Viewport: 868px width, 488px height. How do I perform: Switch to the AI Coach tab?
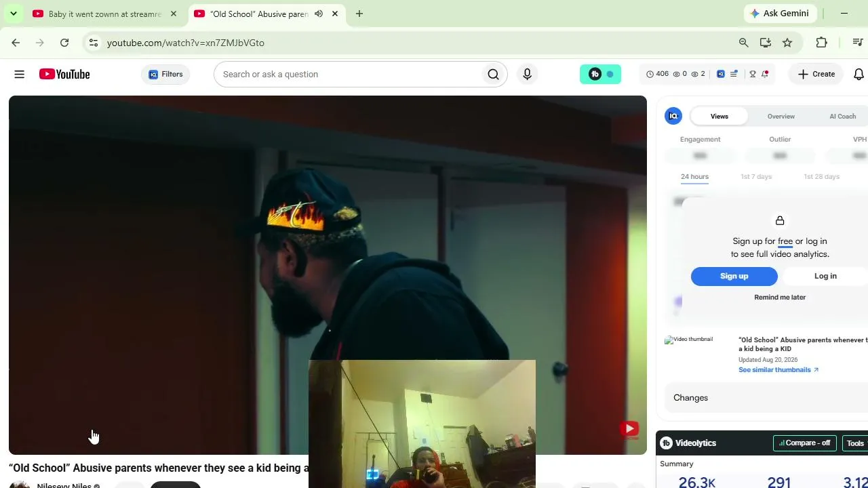[x=843, y=117]
